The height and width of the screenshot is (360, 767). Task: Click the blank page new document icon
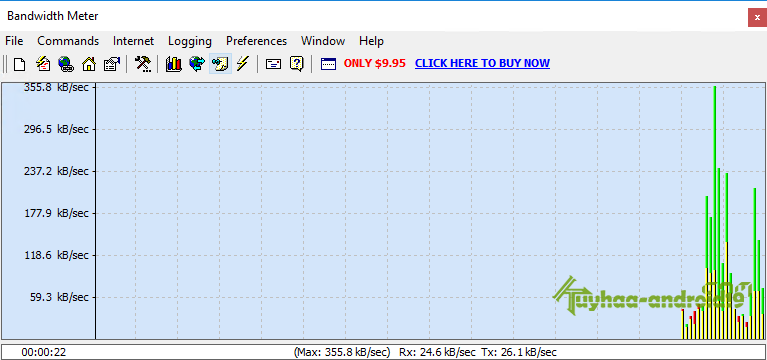pyautogui.click(x=19, y=64)
